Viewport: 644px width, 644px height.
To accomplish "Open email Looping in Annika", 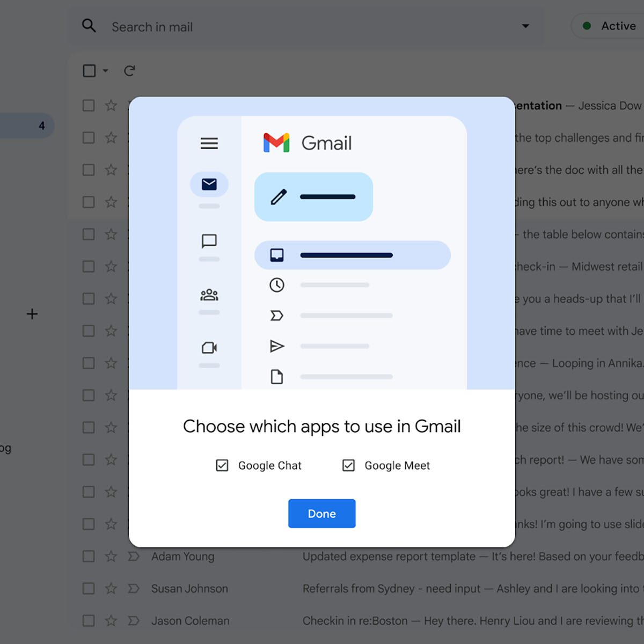I will 580,363.
